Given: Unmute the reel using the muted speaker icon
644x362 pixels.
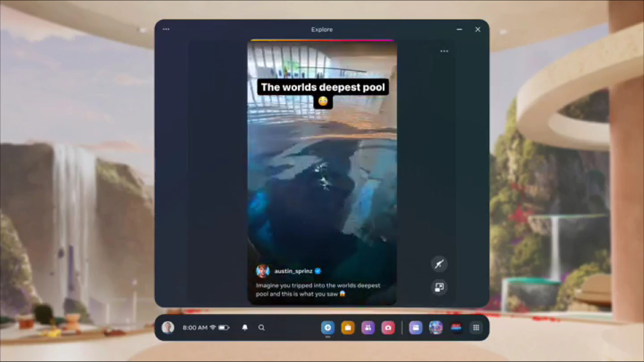Looking at the screenshot, I should point(439,264).
